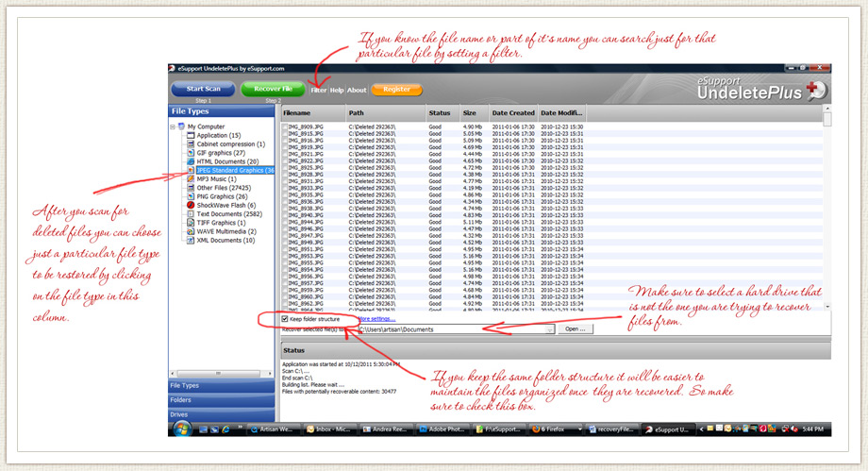Click the My Computer icon in tree
Image resolution: width=868 pixels, height=471 pixels.
click(181, 126)
